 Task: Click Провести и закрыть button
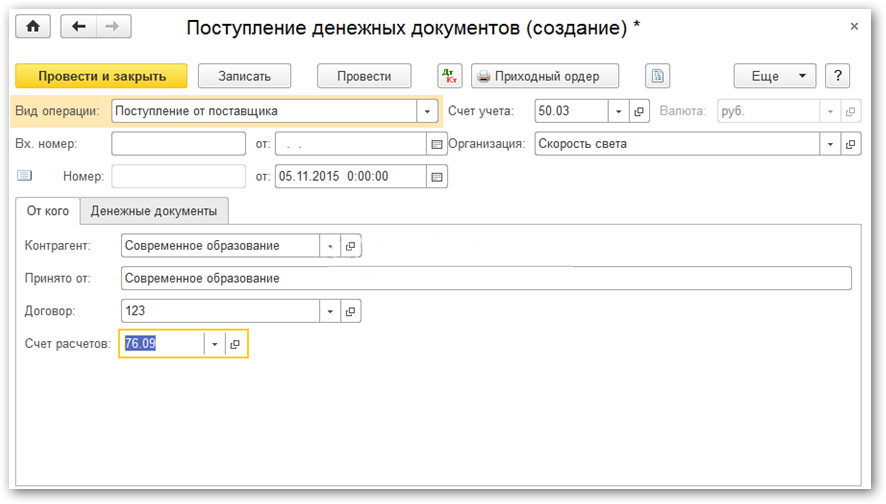point(100,76)
